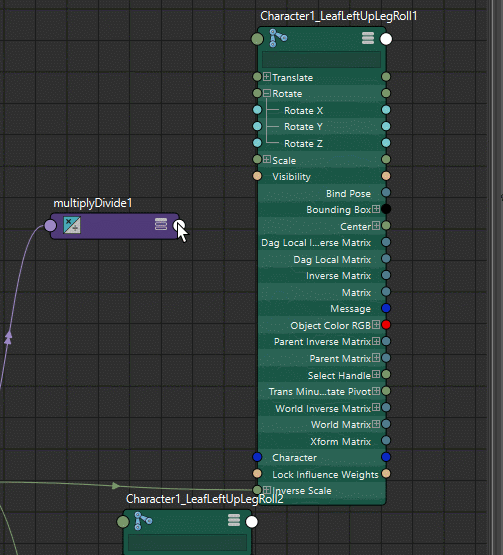
Task: Click Rotate X input port
Action: tap(257, 110)
